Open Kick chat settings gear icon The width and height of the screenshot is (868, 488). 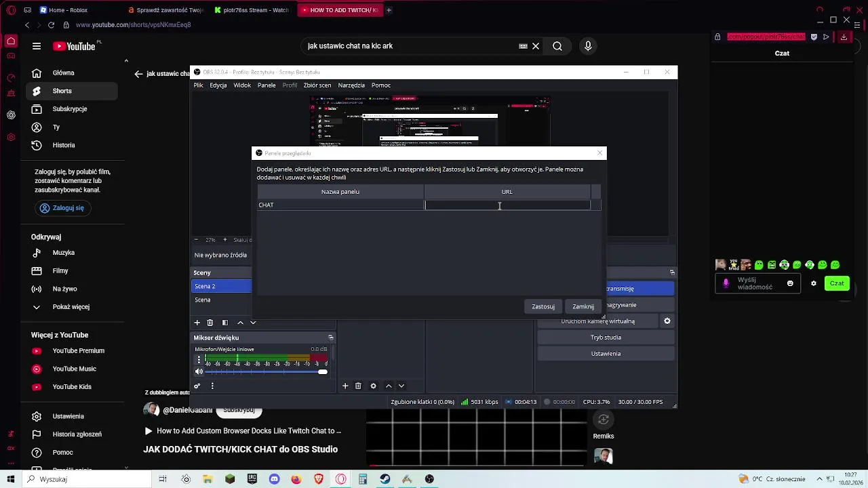[814, 283]
